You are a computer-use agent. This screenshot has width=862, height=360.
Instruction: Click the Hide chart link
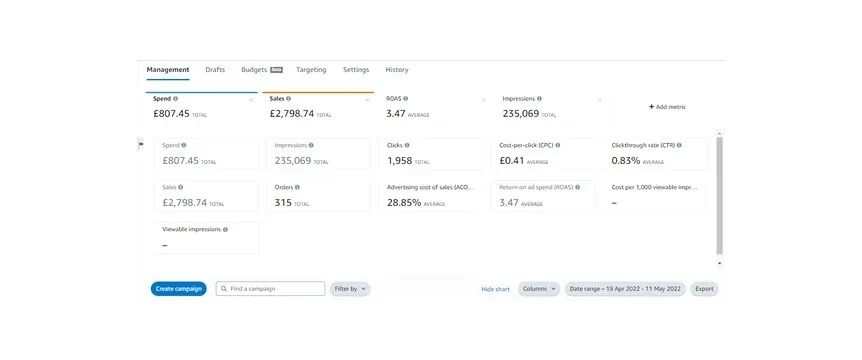point(495,290)
